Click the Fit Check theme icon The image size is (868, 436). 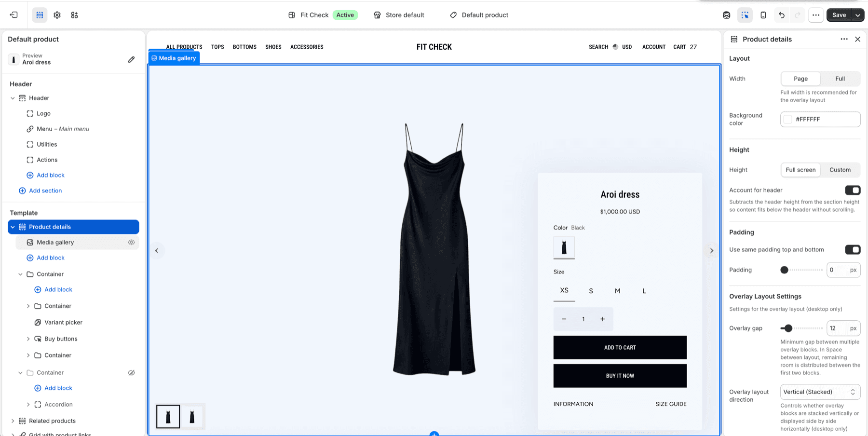coord(292,15)
